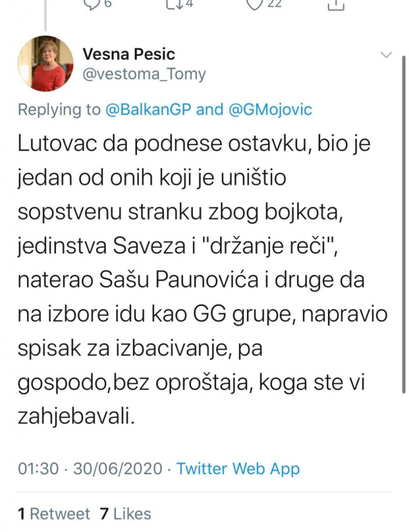Viewport: 409px width, 532px height.
Task: Open the reply icon showing 6 replies
Action: [x=92, y=4]
